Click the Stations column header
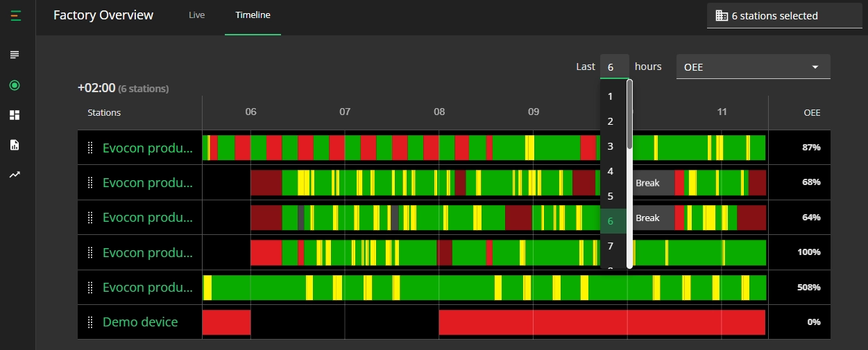This screenshot has height=350, width=868. pyautogui.click(x=104, y=112)
